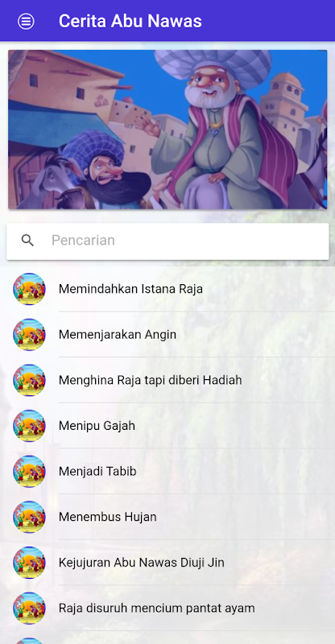335x644 pixels.
Task: Click the avatar icon beside Memindahkan Istana Raja
Action: [x=29, y=289]
